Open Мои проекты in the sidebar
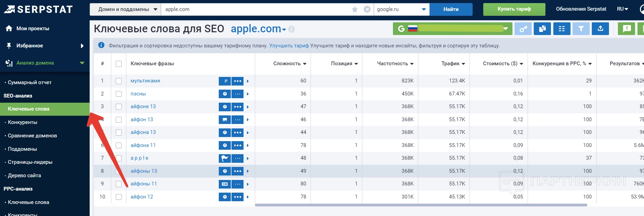This screenshot has width=644, height=216. 33,29
